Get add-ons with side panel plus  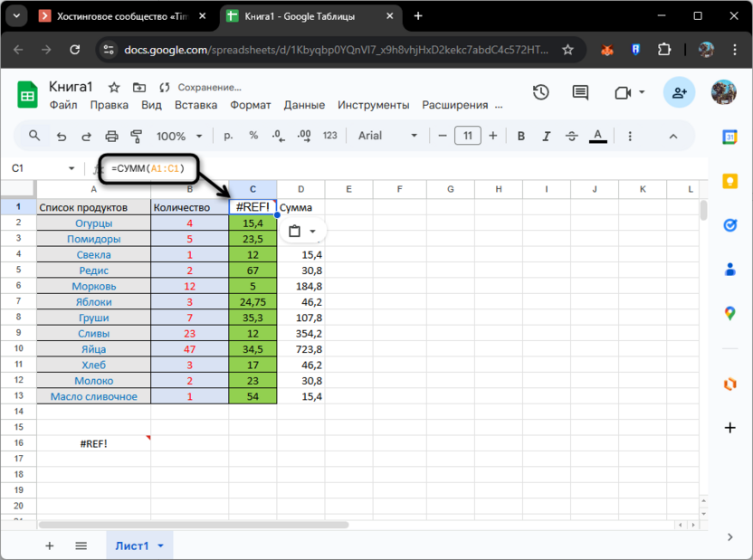click(x=730, y=428)
